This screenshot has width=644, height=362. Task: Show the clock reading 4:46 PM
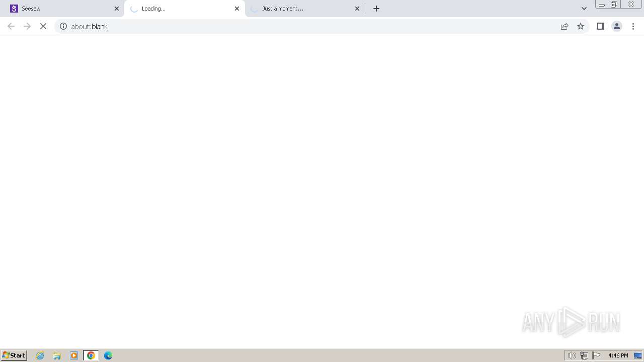click(618, 355)
